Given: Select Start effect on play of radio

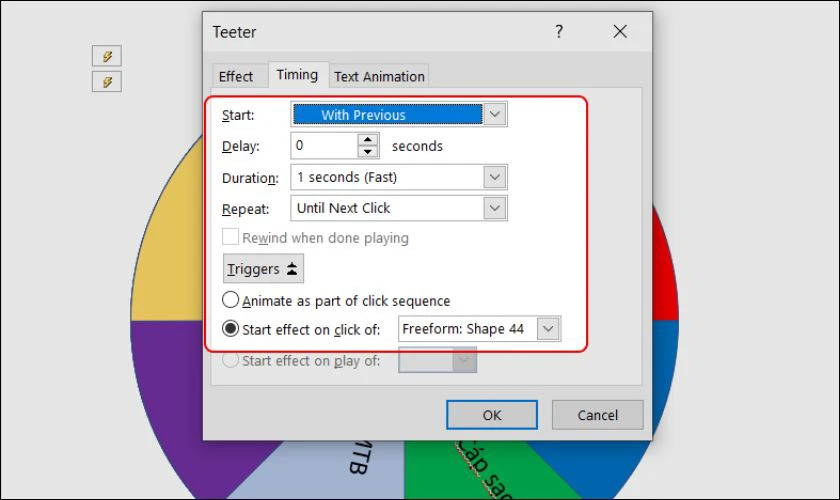Looking at the screenshot, I should pyautogui.click(x=230, y=360).
